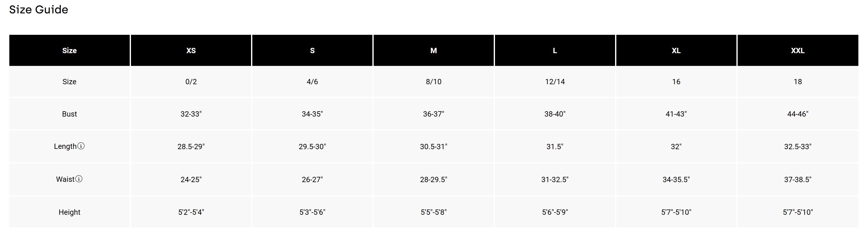Click the L size column header
The height and width of the screenshot is (239, 868).
click(x=555, y=50)
